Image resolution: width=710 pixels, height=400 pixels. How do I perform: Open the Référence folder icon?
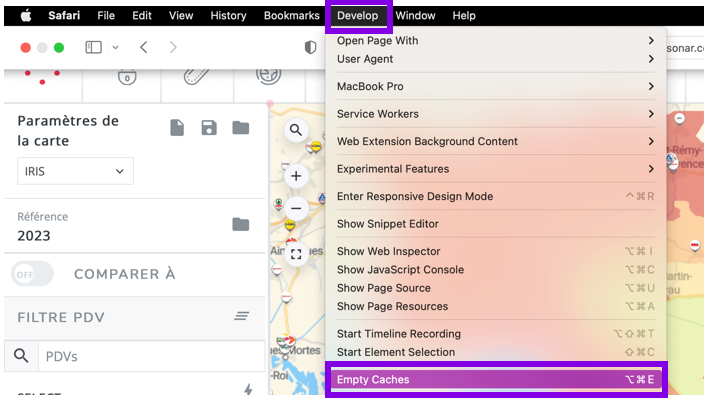click(240, 224)
